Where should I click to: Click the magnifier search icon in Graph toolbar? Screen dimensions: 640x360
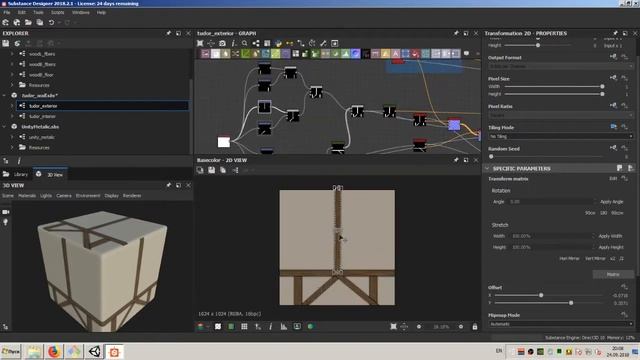[x=244, y=43]
